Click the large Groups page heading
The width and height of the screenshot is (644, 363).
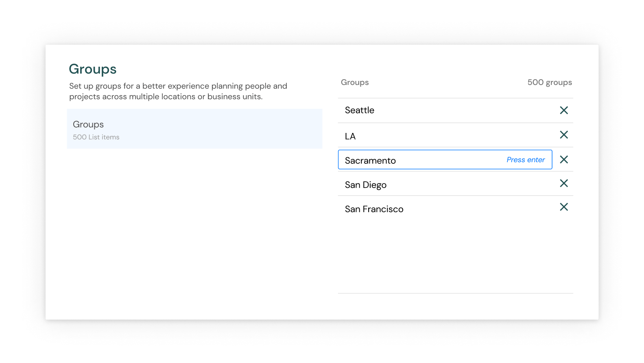pos(92,69)
